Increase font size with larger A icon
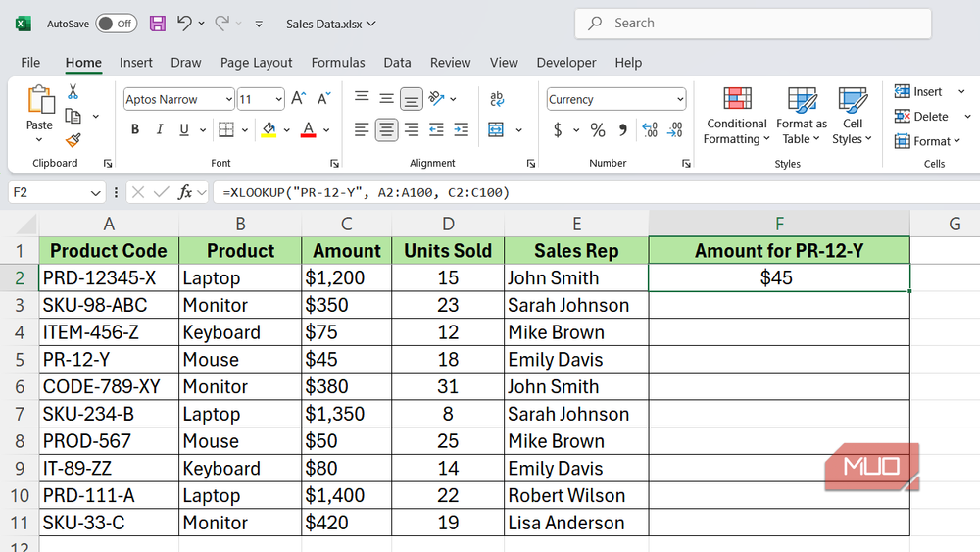Viewport: 980px width, 552px height. coord(299,99)
